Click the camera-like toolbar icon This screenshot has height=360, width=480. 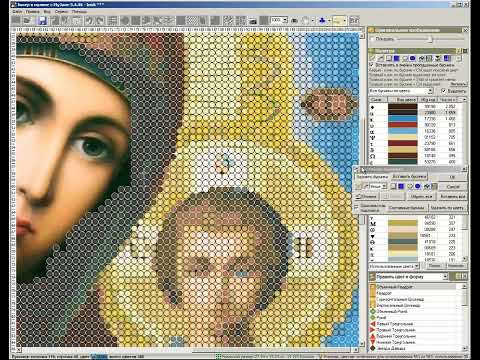253,21
